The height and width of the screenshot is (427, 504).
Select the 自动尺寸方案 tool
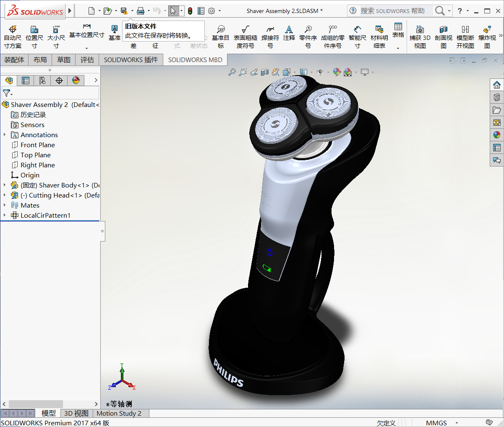tap(13, 37)
